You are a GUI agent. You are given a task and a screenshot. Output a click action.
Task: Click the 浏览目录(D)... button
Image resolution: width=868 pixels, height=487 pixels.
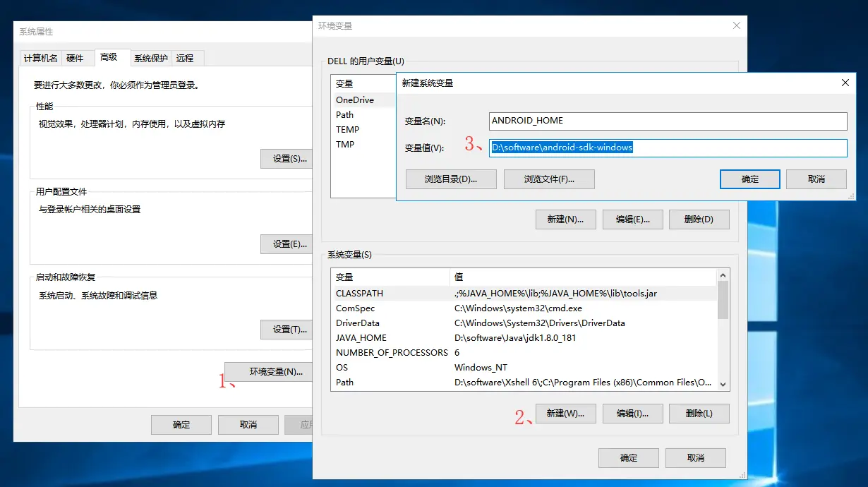coord(451,179)
